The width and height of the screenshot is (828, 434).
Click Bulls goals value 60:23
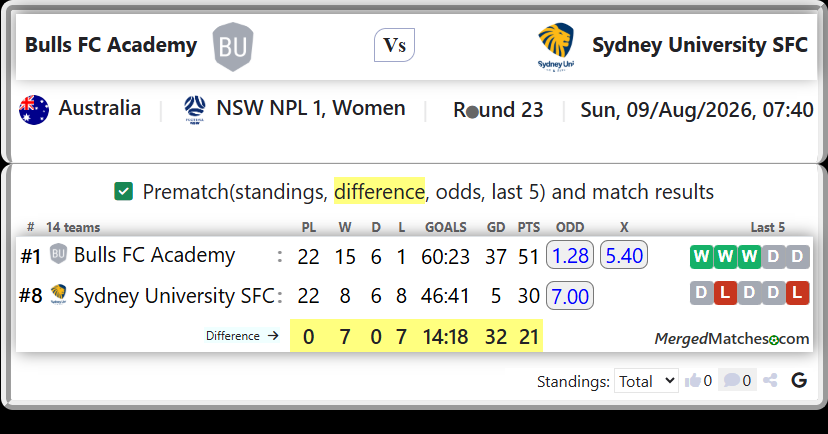tap(445, 257)
